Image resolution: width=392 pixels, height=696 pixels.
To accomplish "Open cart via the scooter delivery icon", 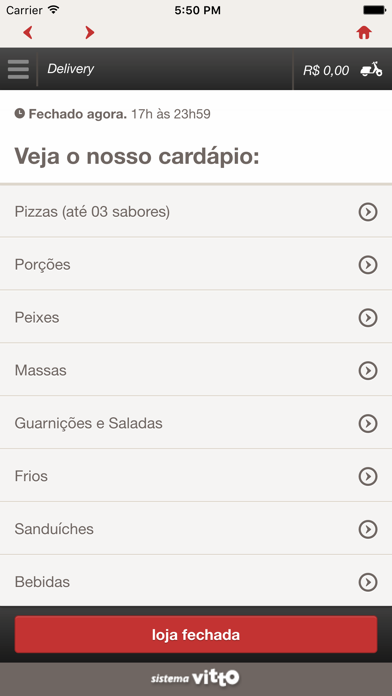I will [x=371, y=70].
